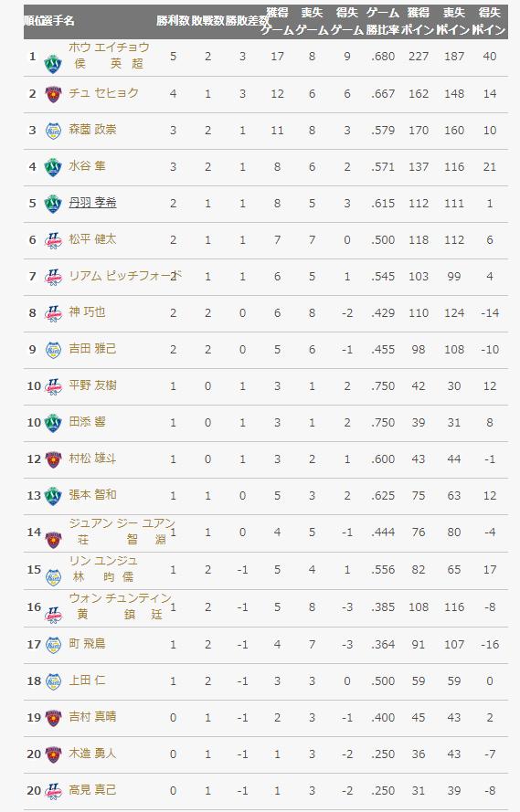520x812 pixels.
Task: Click the team logo beside 町 飛鳥
Action: [53, 645]
